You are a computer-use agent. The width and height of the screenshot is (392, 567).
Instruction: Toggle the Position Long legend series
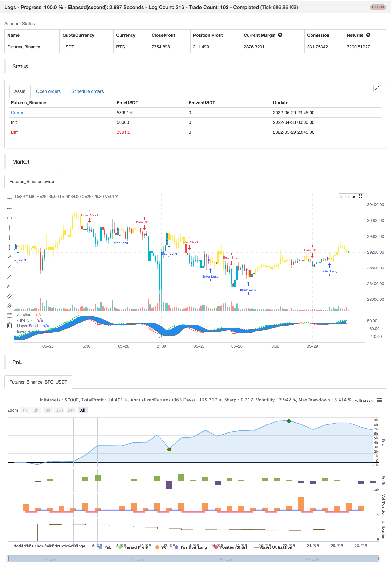coord(191,547)
